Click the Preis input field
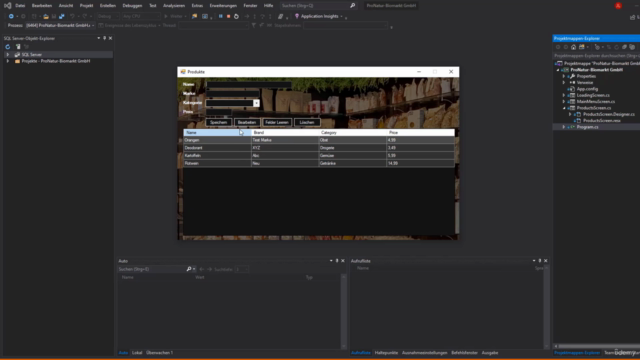Image resolution: width=640 pixels, height=360 pixels. pos(218,112)
